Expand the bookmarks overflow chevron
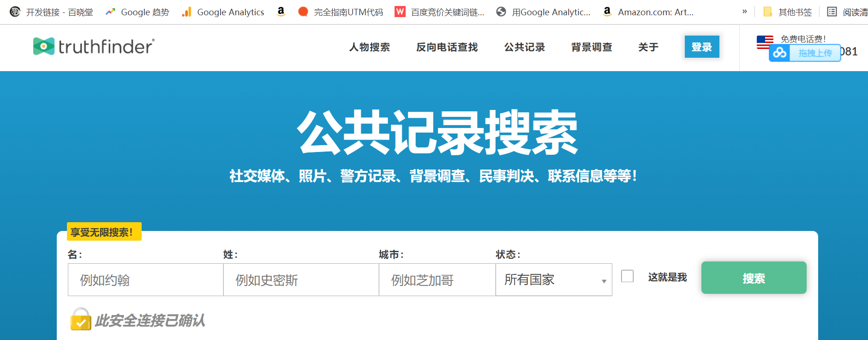 pos(744,12)
